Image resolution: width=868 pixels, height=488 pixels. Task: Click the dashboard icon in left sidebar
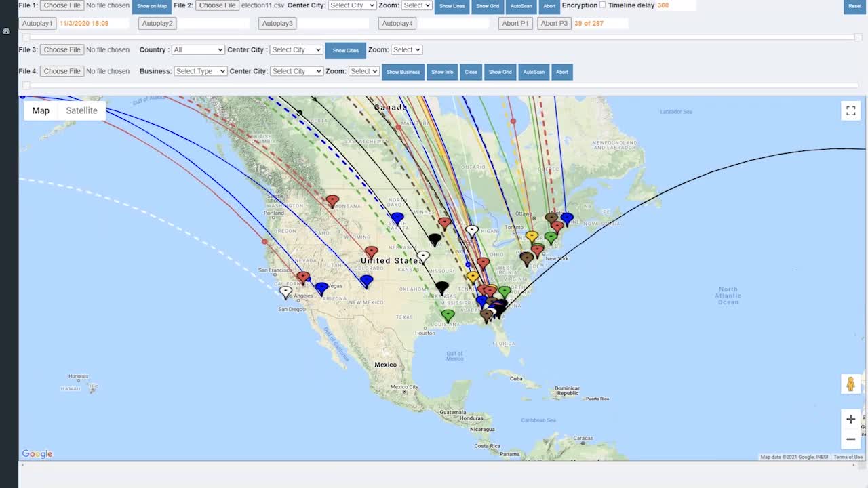6,31
